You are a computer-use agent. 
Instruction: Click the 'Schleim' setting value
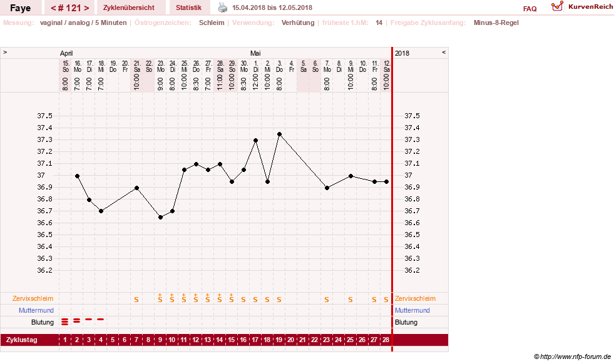point(212,23)
